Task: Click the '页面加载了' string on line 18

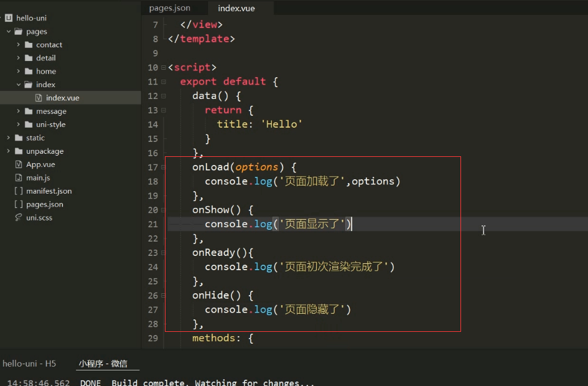Action: click(312, 181)
